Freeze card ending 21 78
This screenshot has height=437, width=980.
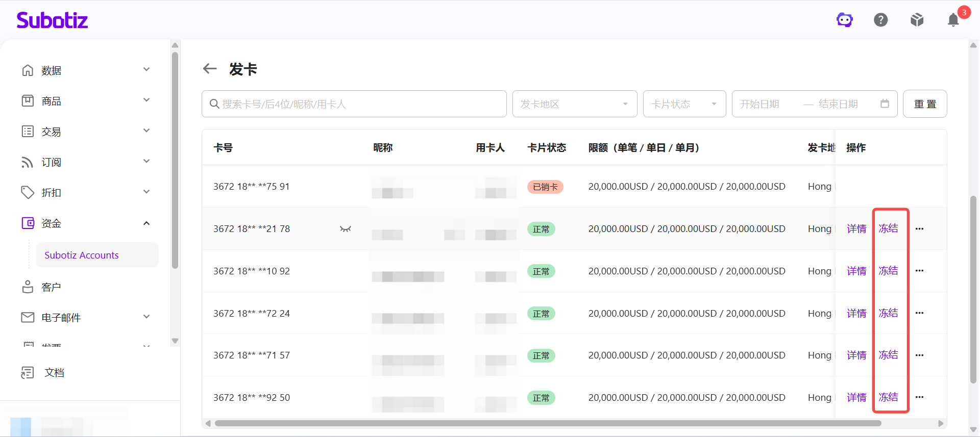[x=888, y=228]
